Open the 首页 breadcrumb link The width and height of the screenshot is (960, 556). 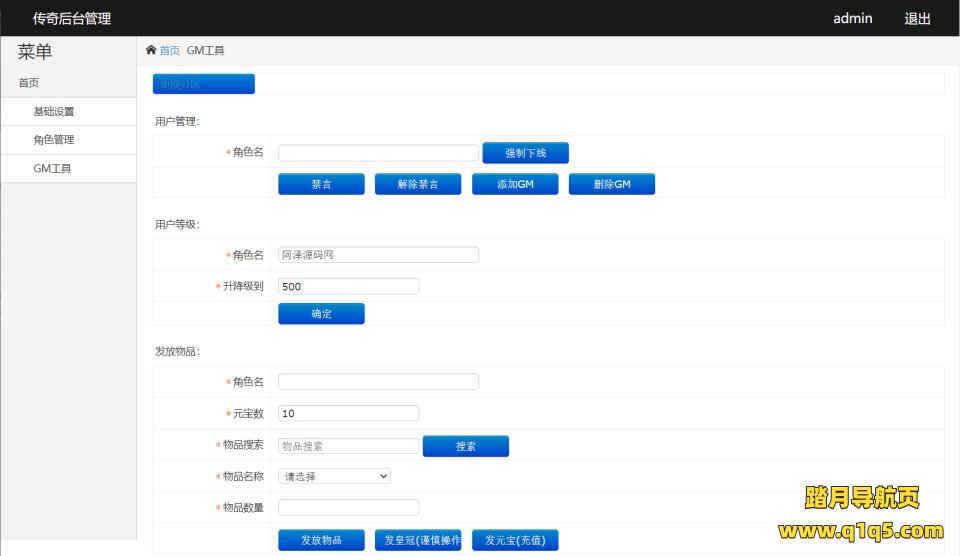tap(170, 50)
